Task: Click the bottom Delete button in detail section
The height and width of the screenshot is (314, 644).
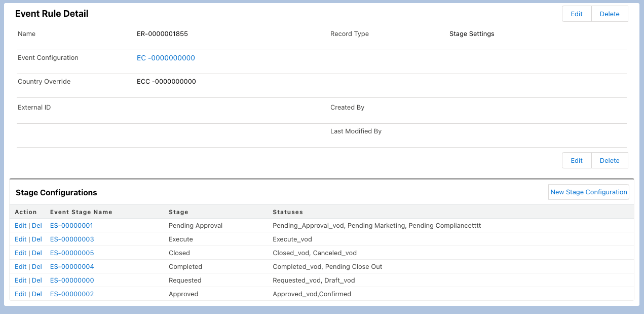Action: point(609,160)
